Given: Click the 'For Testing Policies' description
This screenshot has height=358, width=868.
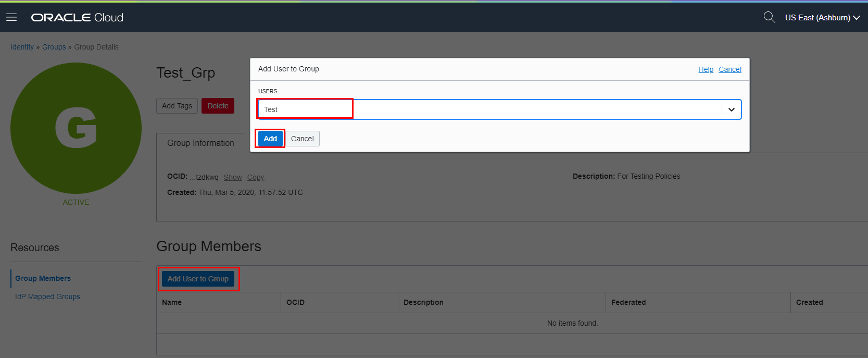Looking at the screenshot, I should (x=649, y=176).
